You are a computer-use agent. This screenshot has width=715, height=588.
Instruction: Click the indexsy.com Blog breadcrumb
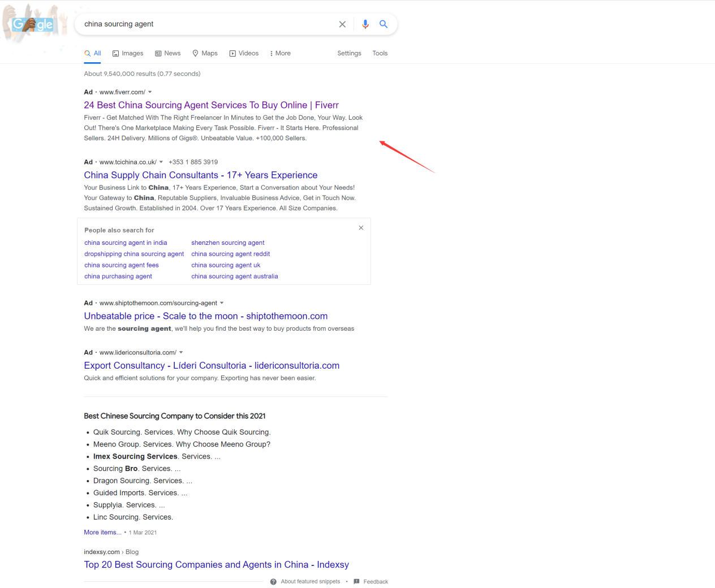pos(111,552)
